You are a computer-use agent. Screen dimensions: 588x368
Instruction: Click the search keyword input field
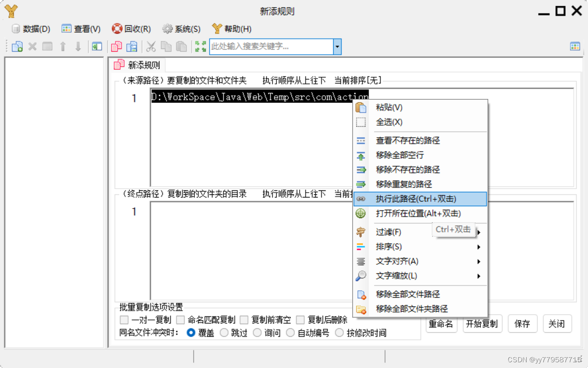271,46
